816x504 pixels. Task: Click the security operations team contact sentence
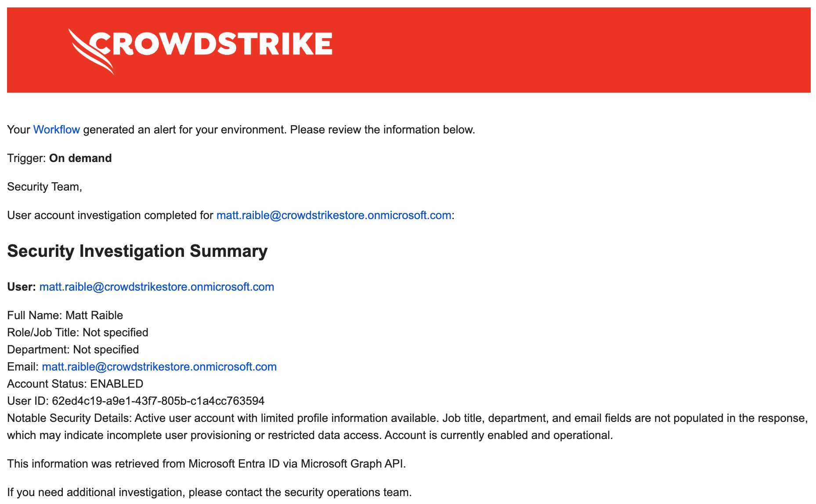(x=209, y=493)
